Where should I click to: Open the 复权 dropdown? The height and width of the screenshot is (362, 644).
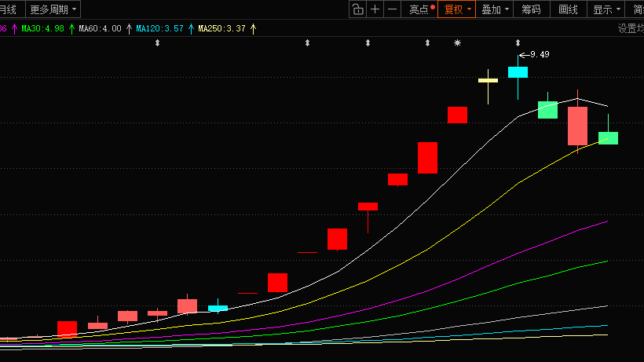click(x=457, y=9)
